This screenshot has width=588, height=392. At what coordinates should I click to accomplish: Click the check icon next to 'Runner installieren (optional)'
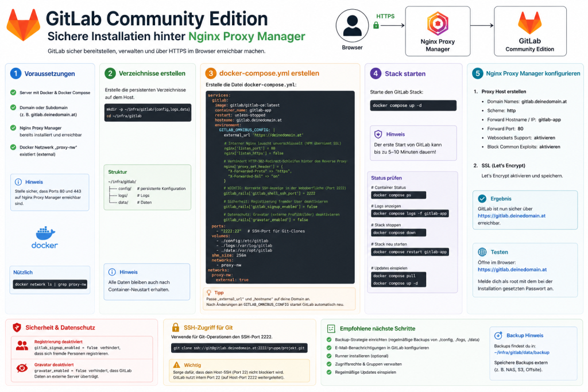pyautogui.click(x=329, y=356)
